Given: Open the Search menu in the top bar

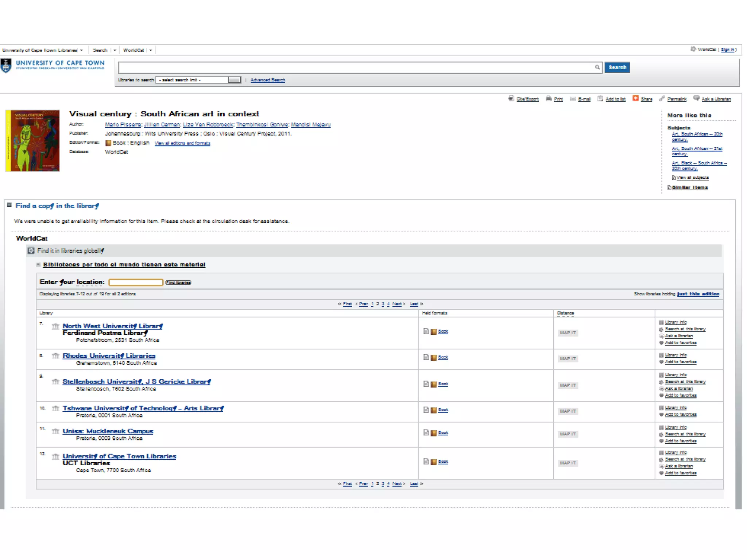Looking at the screenshot, I should [115, 50].
